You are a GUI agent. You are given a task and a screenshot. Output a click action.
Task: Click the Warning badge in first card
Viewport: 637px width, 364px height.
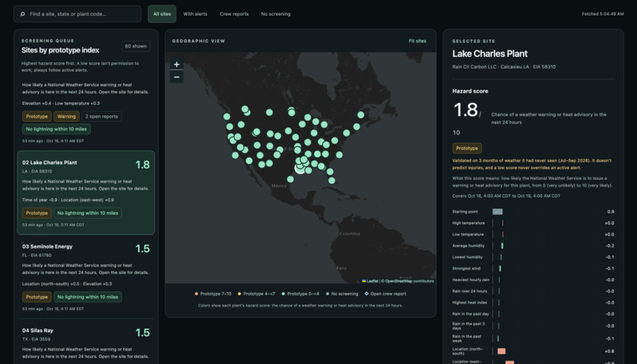[66, 116]
